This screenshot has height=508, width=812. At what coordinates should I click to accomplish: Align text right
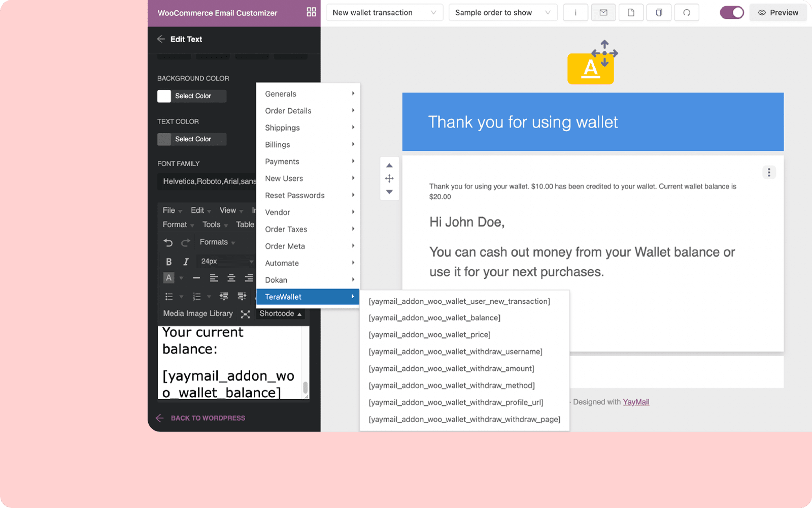[x=249, y=278]
